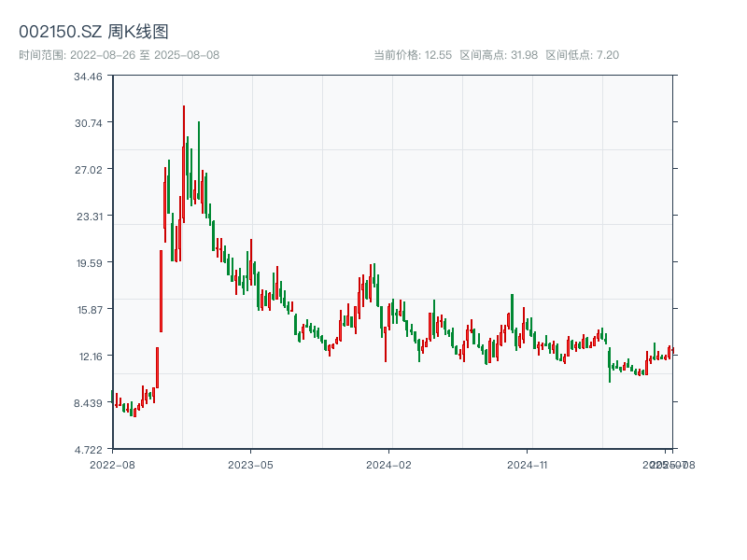Click the 8.439 price axis label
747x560 pixels.
89,405
